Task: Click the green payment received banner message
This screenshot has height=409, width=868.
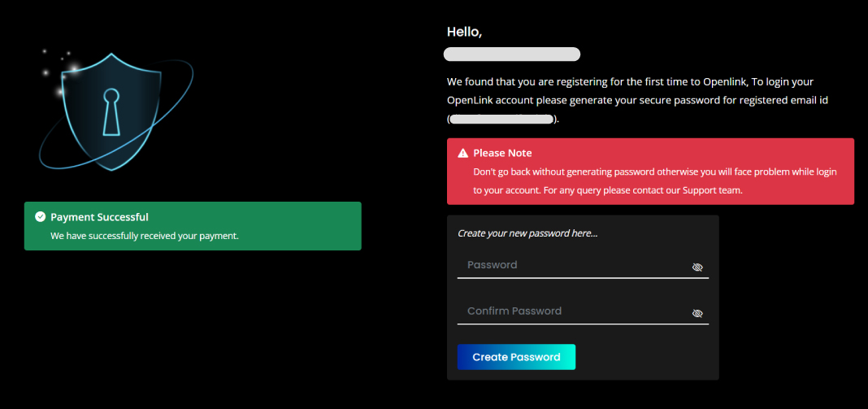Action: (x=145, y=236)
